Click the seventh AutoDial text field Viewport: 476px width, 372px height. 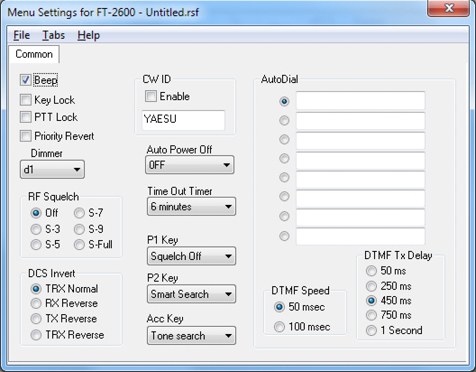(361, 218)
